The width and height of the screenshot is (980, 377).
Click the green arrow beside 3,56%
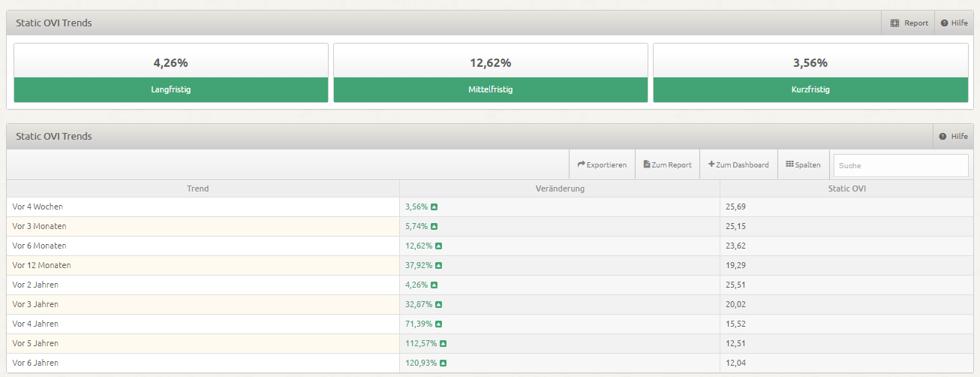pos(434,207)
